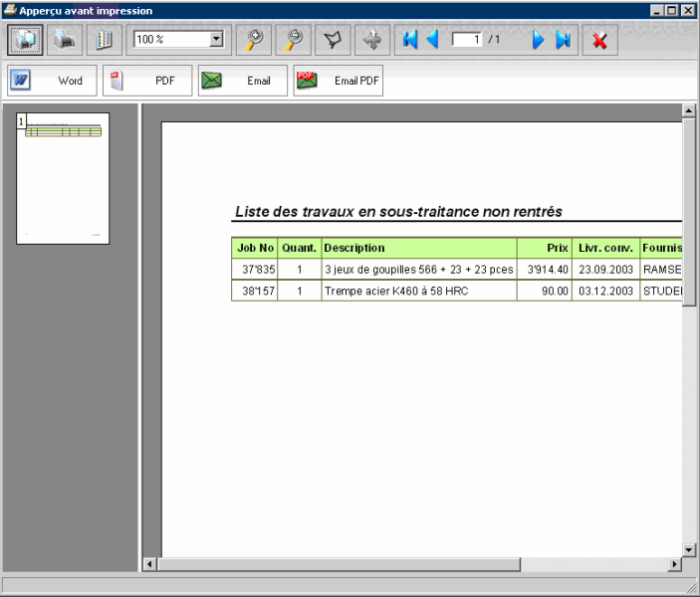Send the report by Email
Viewport: 700px width, 597px height.
point(243,81)
